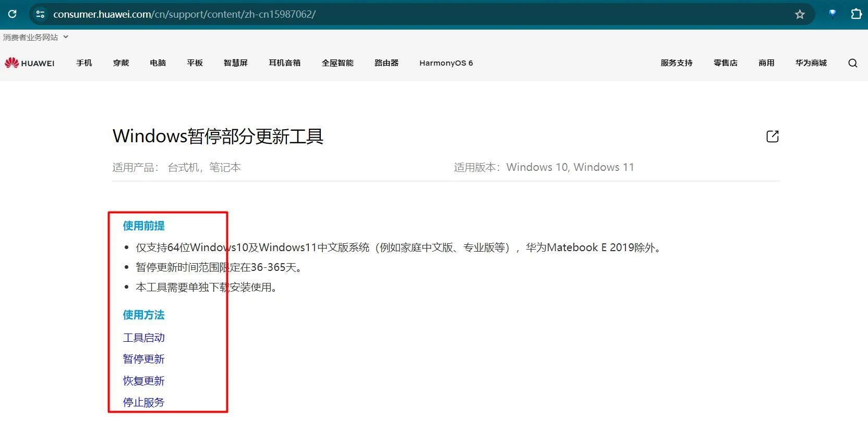Visit the 华为商城 link

[811, 63]
